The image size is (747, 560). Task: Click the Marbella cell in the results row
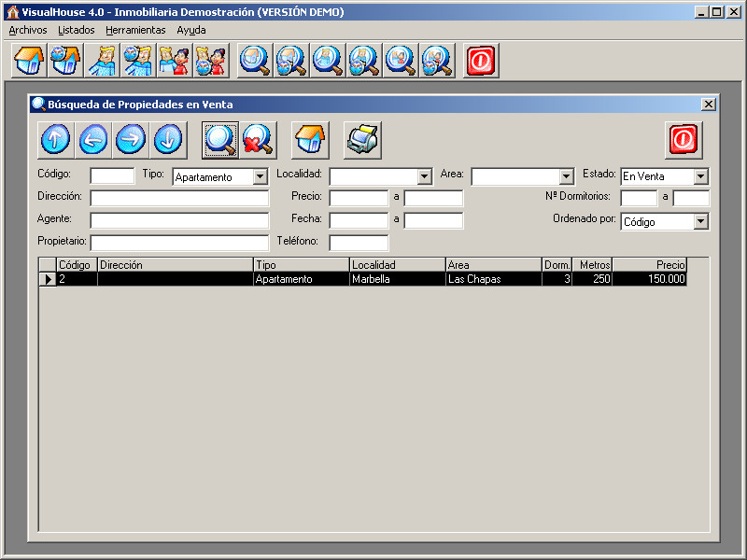[398, 279]
